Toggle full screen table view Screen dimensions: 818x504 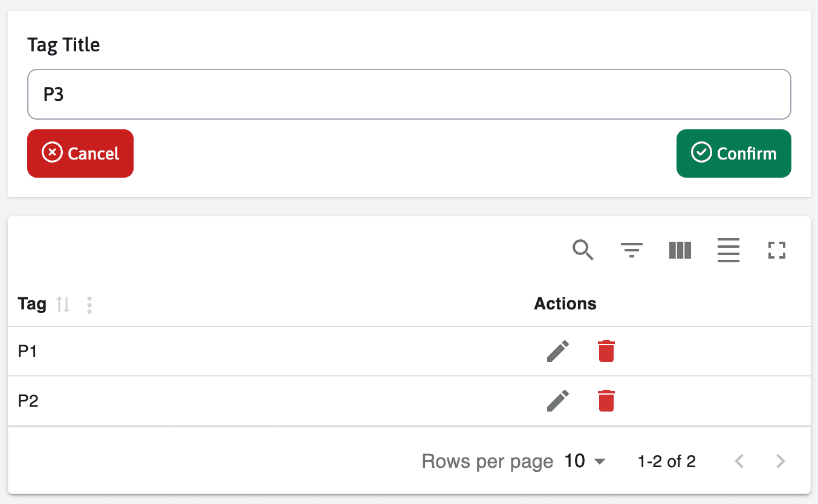click(777, 250)
